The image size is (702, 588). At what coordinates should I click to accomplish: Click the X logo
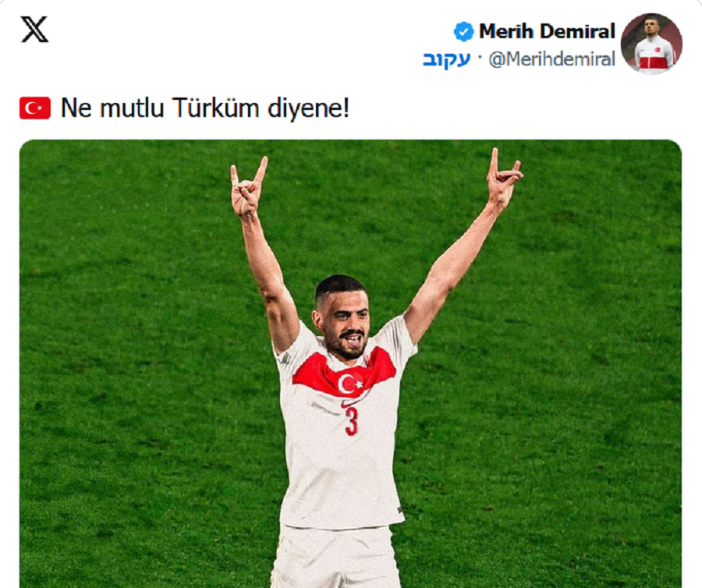pos(34,30)
